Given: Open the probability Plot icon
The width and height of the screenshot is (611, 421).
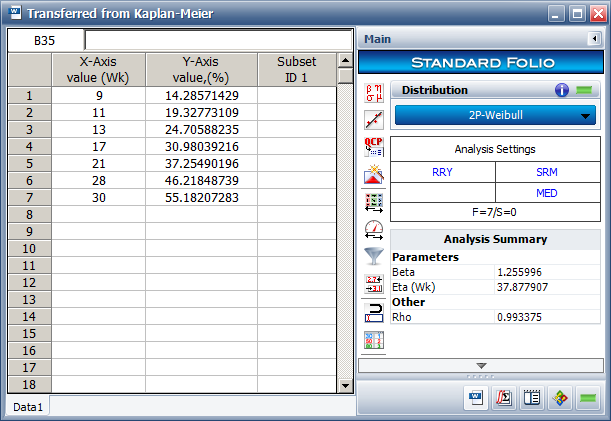Looking at the screenshot, I should pos(375,120).
